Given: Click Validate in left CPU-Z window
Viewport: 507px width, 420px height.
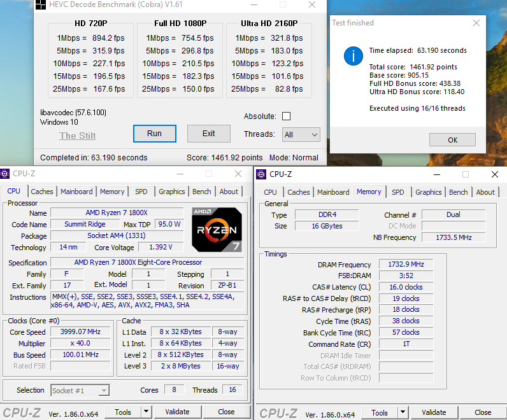Looking at the screenshot, I should [x=177, y=412].
